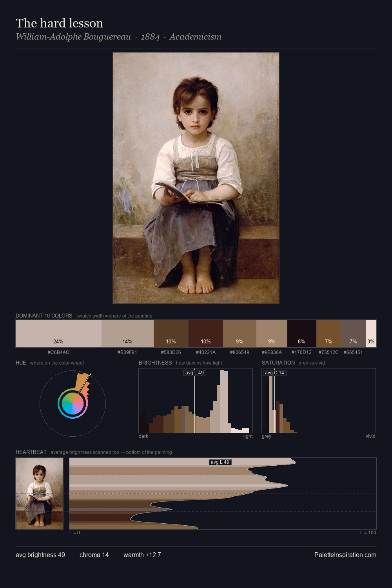
Task: Click "avg L 49" marker in heartbeat chart
Action: [x=220, y=462]
